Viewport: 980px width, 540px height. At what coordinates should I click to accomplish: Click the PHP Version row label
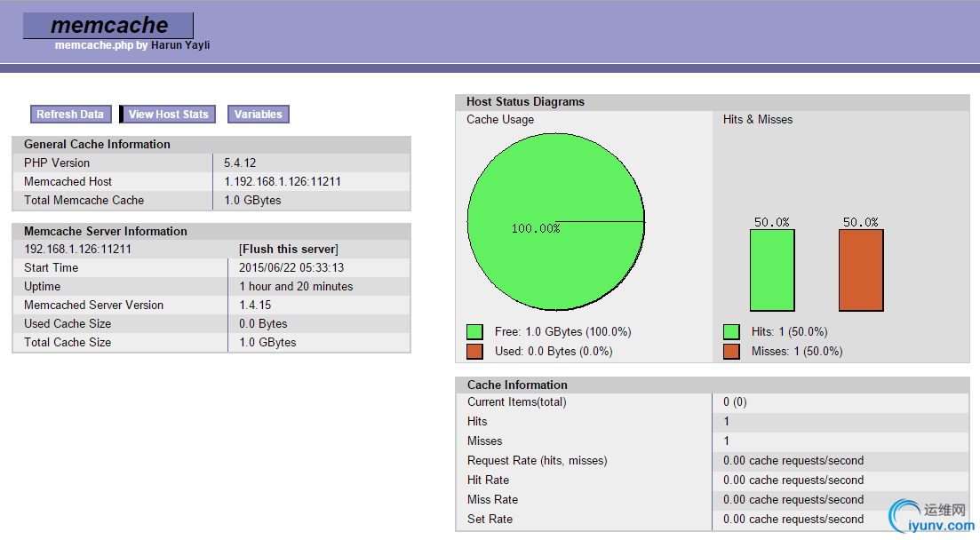tap(57, 163)
